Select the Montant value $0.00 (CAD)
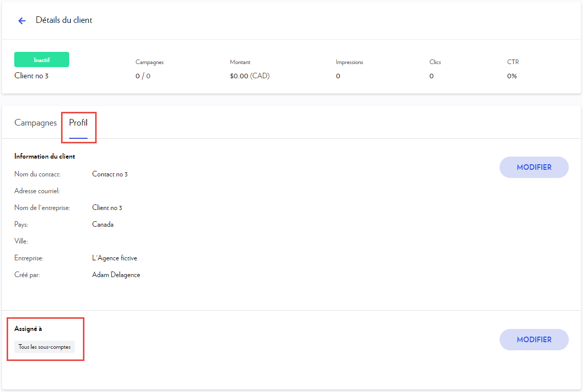 click(249, 76)
